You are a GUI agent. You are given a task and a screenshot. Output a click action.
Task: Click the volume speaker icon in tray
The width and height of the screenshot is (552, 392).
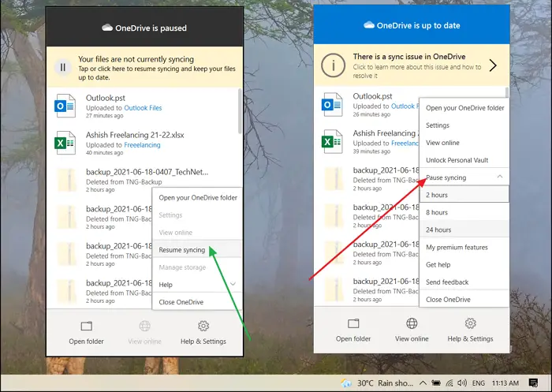pos(462,383)
